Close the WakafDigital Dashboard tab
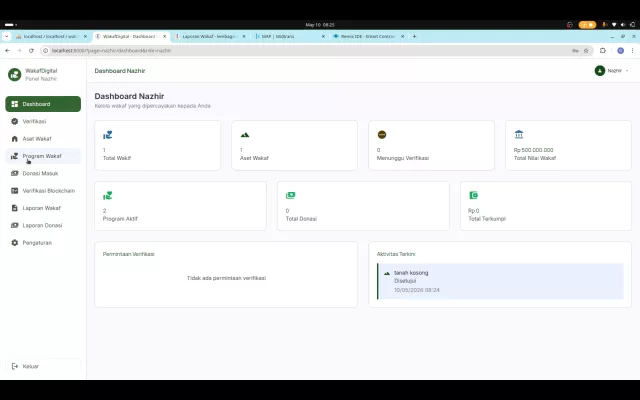This screenshot has height=400, width=640. tap(164, 36)
